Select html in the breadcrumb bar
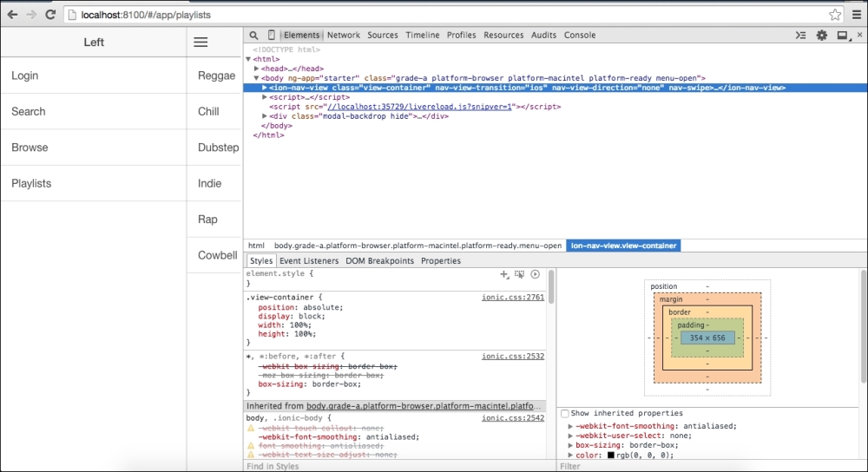 [x=256, y=246]
